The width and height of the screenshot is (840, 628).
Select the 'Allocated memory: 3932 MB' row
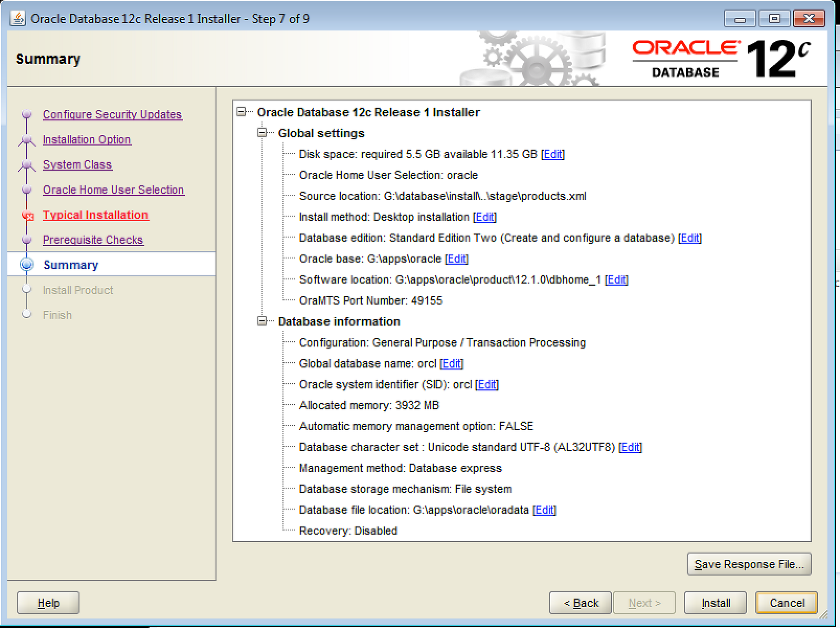369,405
